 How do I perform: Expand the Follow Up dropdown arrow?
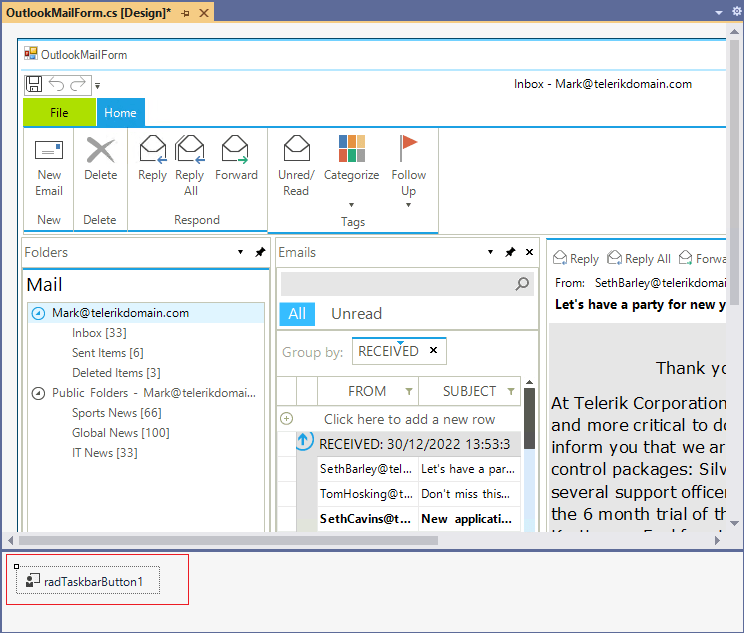pos(408,205)
